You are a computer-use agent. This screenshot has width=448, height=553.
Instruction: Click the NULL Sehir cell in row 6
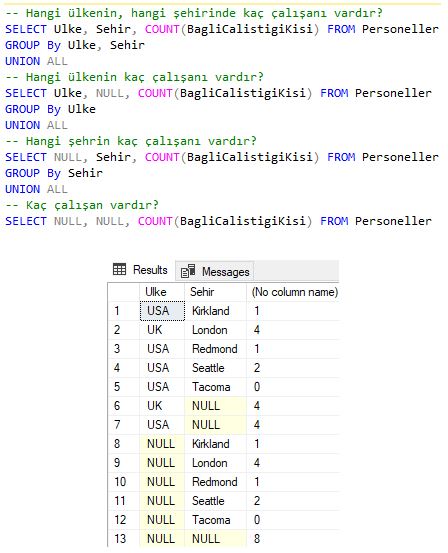click(x=215, y=406)
